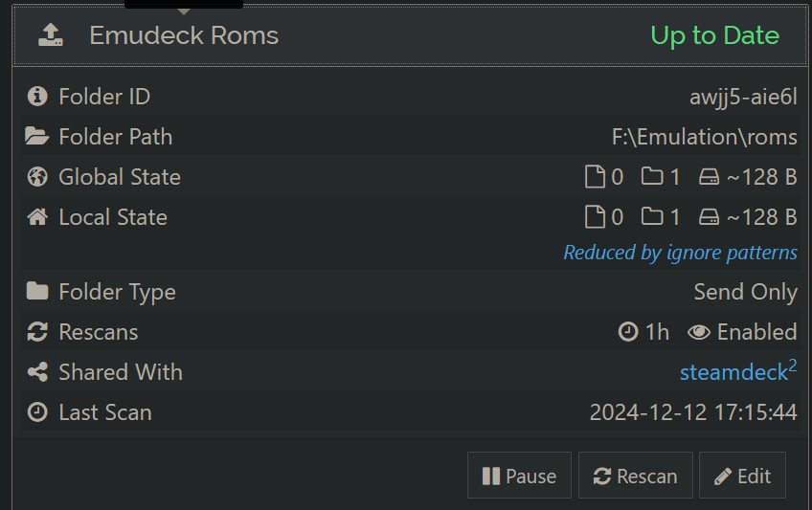Collapse the Emudeck Roms folder header
Image resolution: width=812 pixels, height=510 pixels.
click(410, 35)
